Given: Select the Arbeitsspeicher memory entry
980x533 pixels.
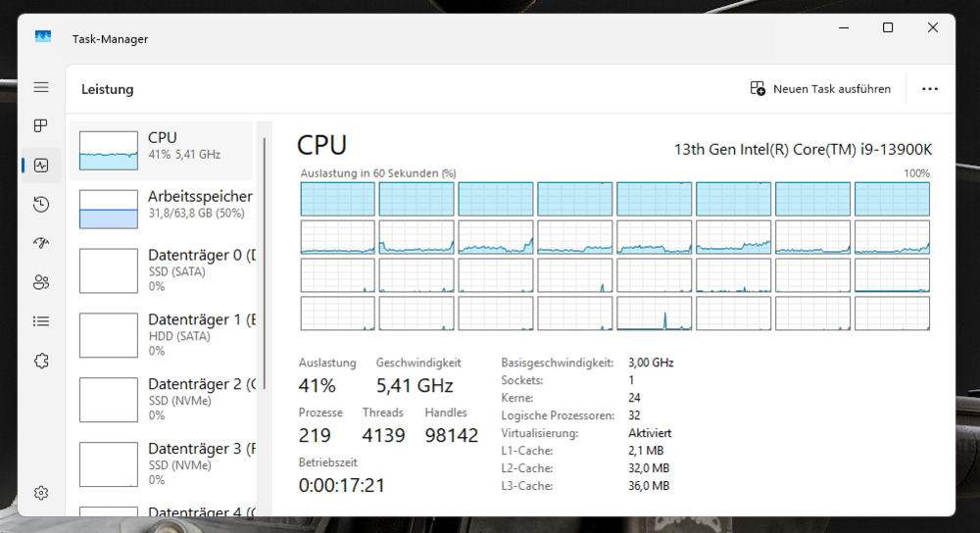Looking at the screenshot, I should coord(163,210).
